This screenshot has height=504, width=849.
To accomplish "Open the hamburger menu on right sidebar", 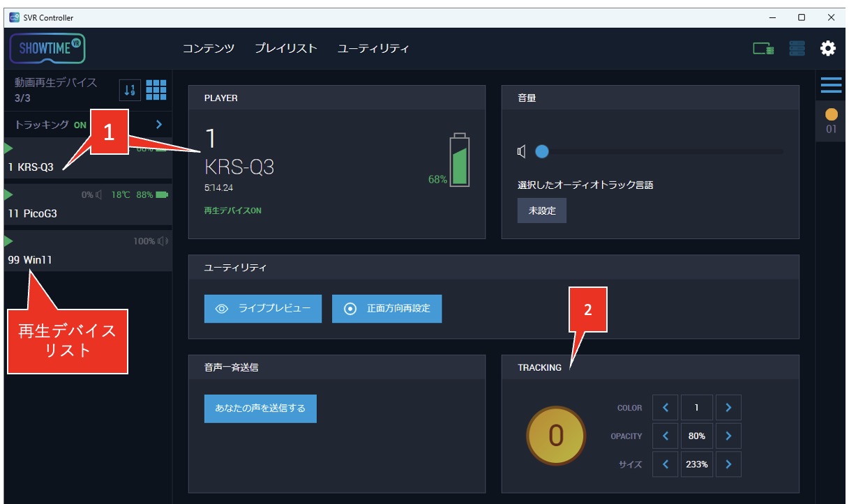I will click(x=831, y=85).
